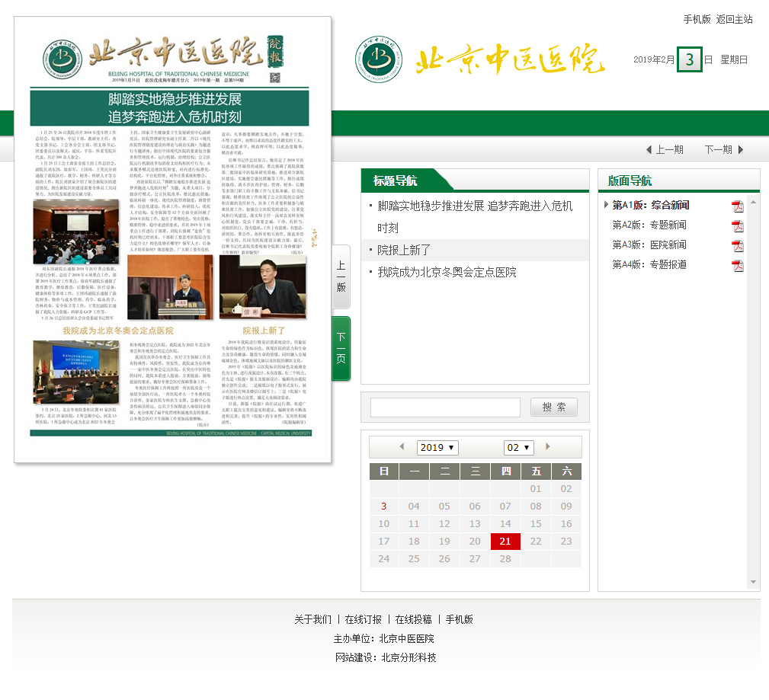Go to 下一期 next issue
The image size is (769, 700).
724,149
